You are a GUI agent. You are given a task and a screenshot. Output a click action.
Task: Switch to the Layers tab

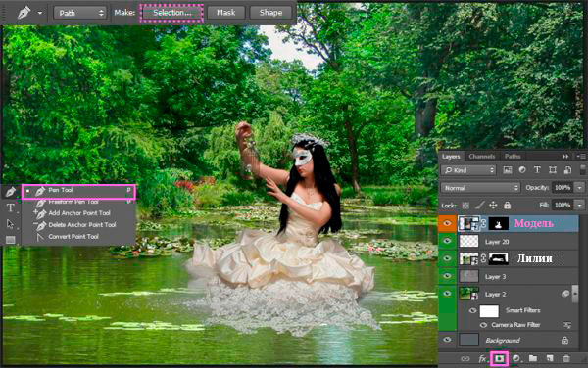click(451, 157)
